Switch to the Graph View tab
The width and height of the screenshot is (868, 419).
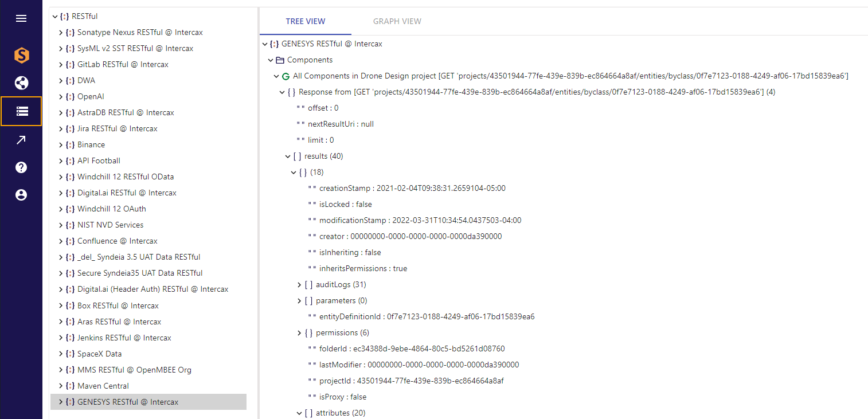click(x=397, y=21)
